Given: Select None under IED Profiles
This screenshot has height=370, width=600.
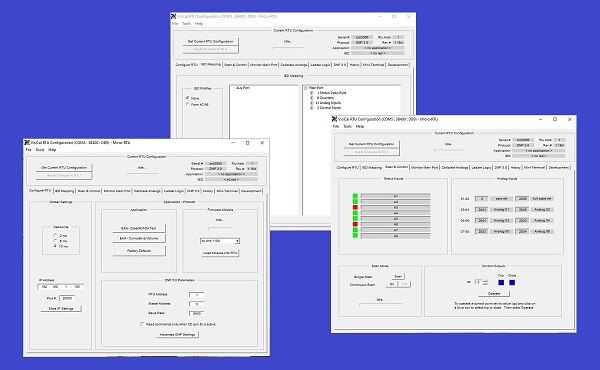Looking at the screenshot, I should [188, 98].
